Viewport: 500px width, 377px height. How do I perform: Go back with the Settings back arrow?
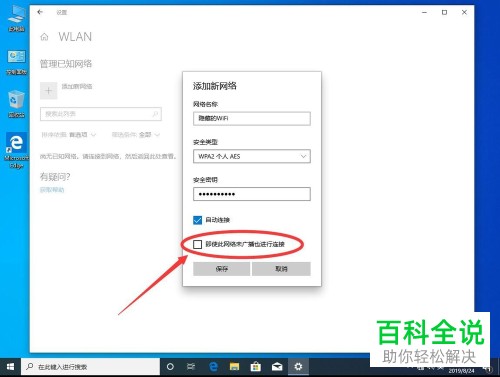(40, 12)
